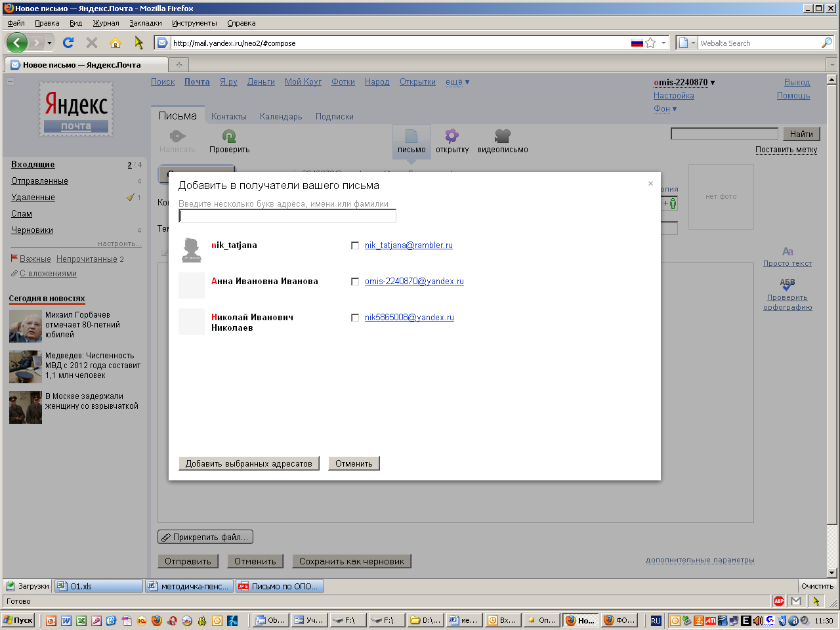This screenshot has height=630, width=840.
Task: Click the Firefox forward arrow button
Action: point(37,43)
